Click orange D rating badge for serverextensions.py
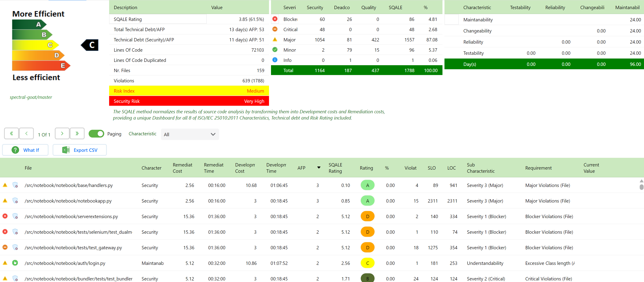Screen dimensions: 644x282 click(367, 216)
